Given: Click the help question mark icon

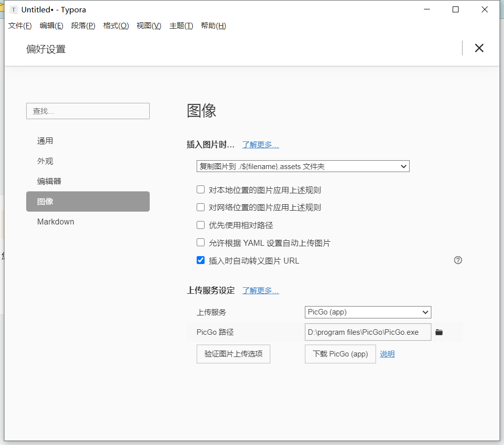Looking at the screenshot, I should [x=458, y=260].
